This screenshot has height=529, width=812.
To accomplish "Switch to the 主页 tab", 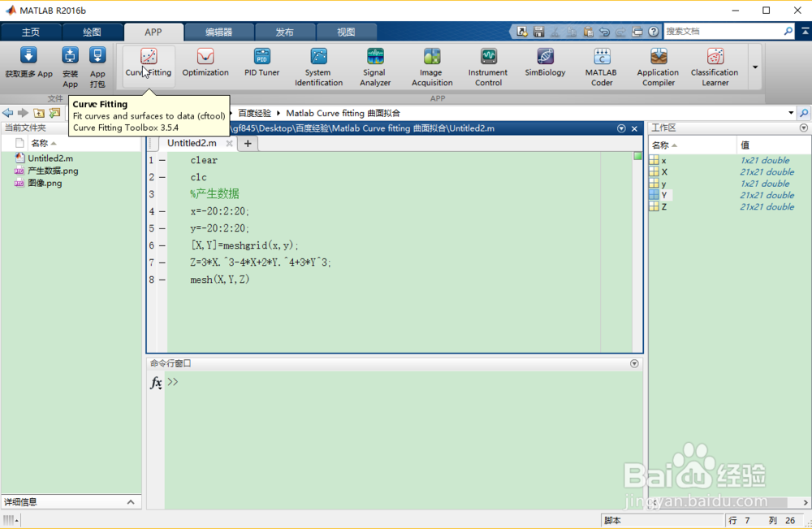I will coord(31,33).
